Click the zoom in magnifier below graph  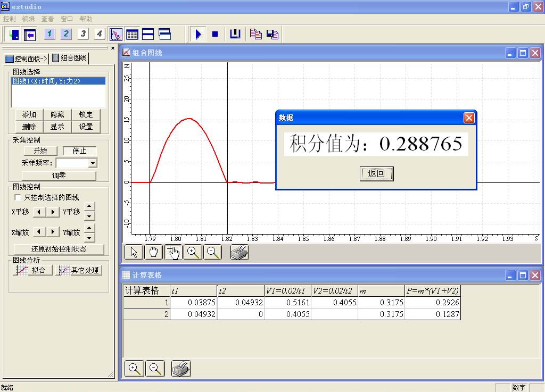(x=193, y=253)
